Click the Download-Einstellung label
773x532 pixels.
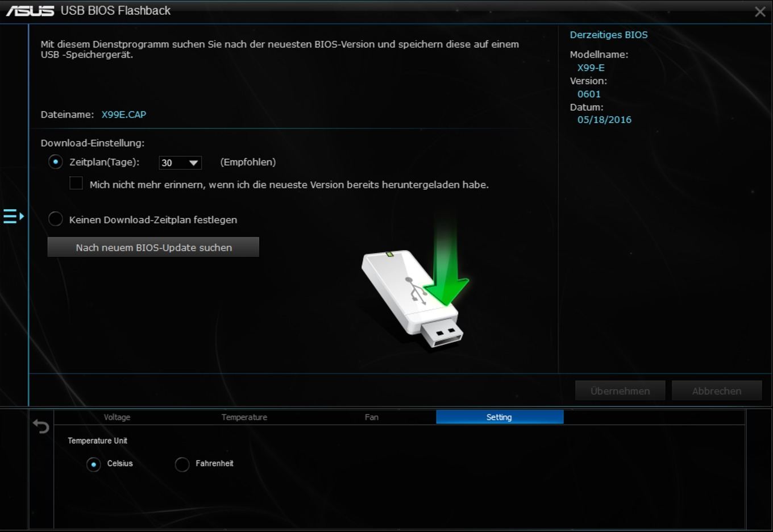(x=93, y=143)
